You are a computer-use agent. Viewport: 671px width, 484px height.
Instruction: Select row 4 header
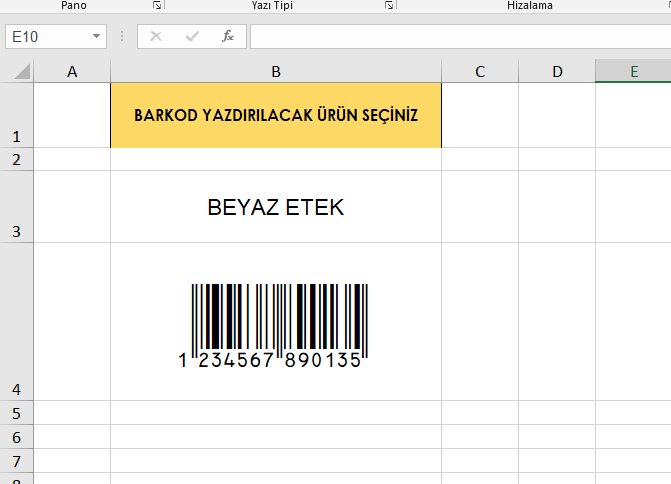(x=16, y=322)
